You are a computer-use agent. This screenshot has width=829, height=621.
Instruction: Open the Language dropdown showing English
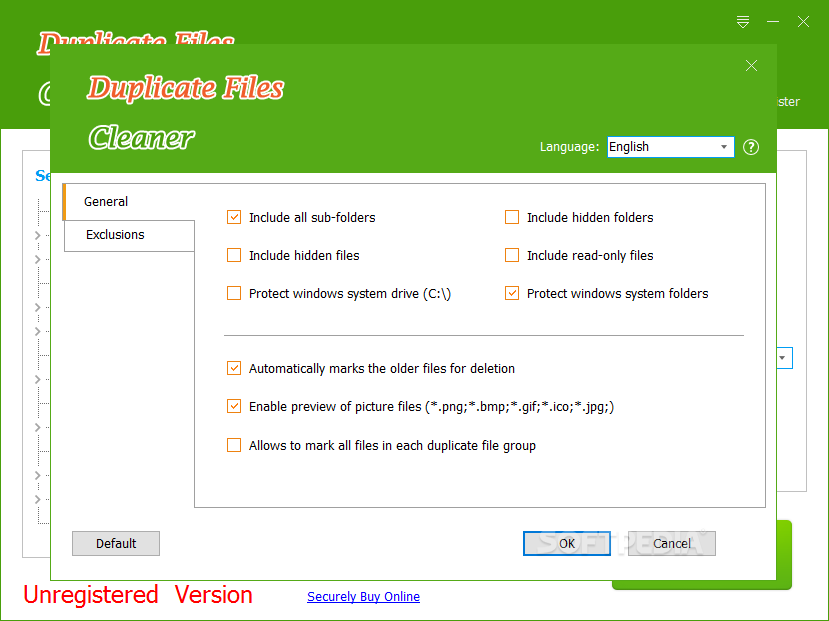pyautogui.click(x=670, y=147)
